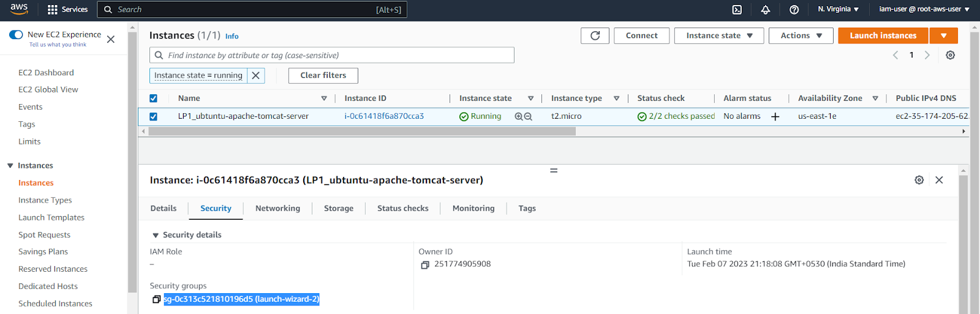Screen dimensions: 980x314
Task: Copy the security group ID
Action: [156, 299]
